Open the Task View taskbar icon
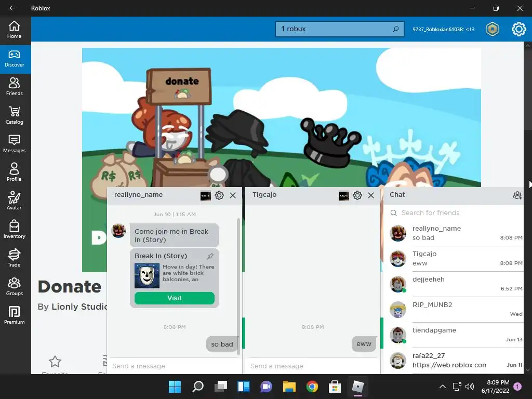This screenshot has height=399, width=532. [x=220, y=387]
